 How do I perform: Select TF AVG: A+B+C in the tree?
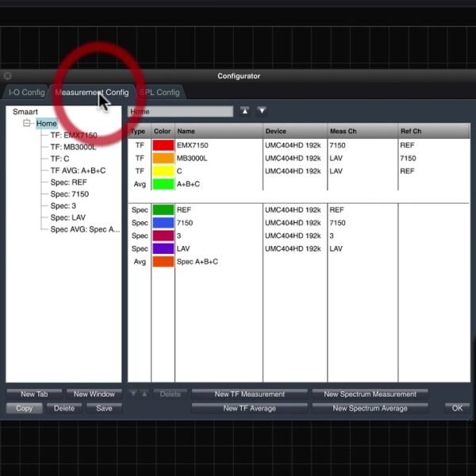click(78, 171)
